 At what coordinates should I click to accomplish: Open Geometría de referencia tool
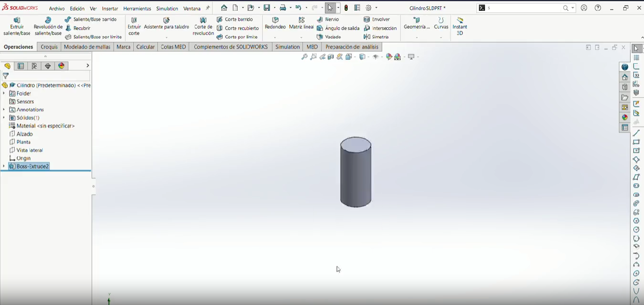(x=417, y=23)
